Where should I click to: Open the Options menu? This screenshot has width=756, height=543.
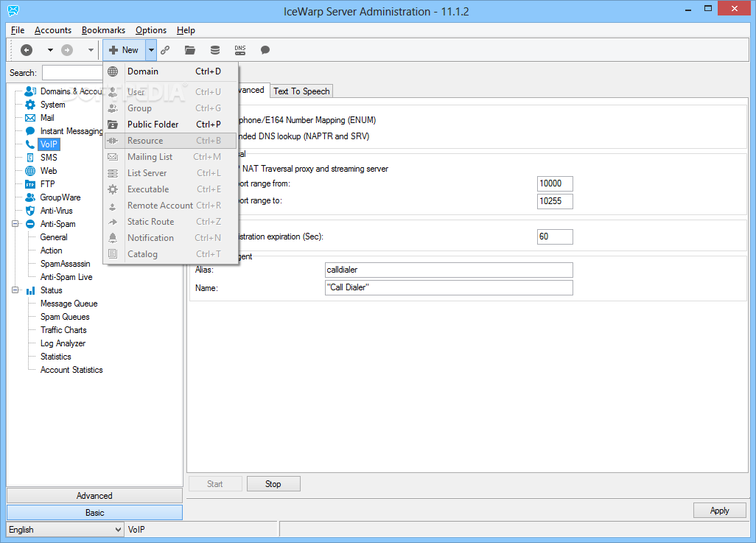pos(151,30)
